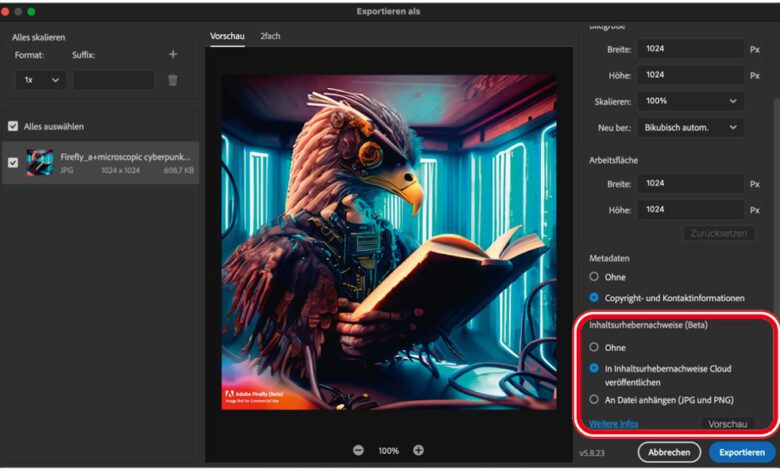780x470 pixels.
Task: Select 'Ohne' under Inhaltsurhebernachweise
Action: 594,347
